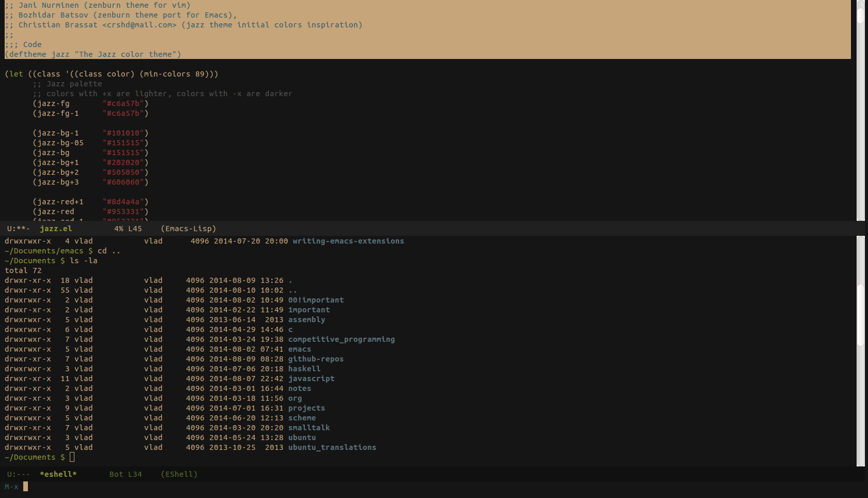The width and height of the screenshot is (868, 498).
Task: Click the M-x minibuffer prompt
Action: [11, 487]
